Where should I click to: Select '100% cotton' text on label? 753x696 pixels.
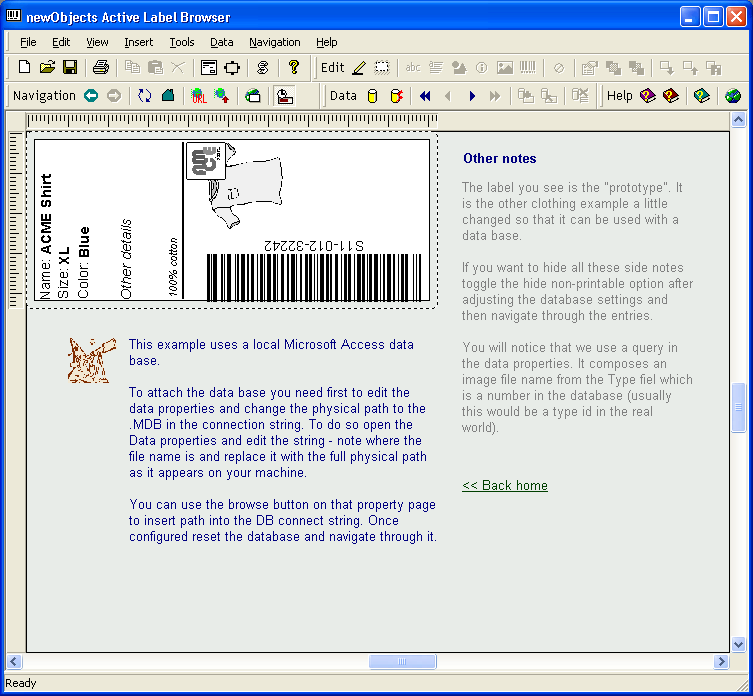173,267
